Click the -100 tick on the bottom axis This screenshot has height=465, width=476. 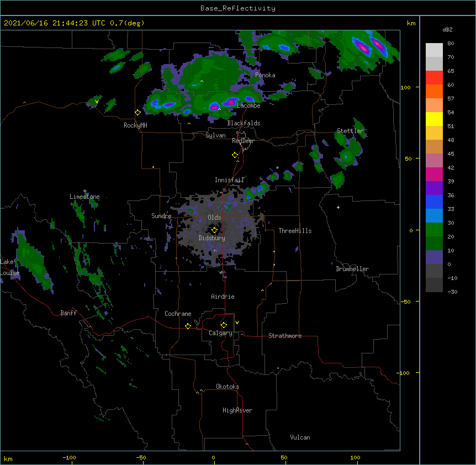click(69, 458)
